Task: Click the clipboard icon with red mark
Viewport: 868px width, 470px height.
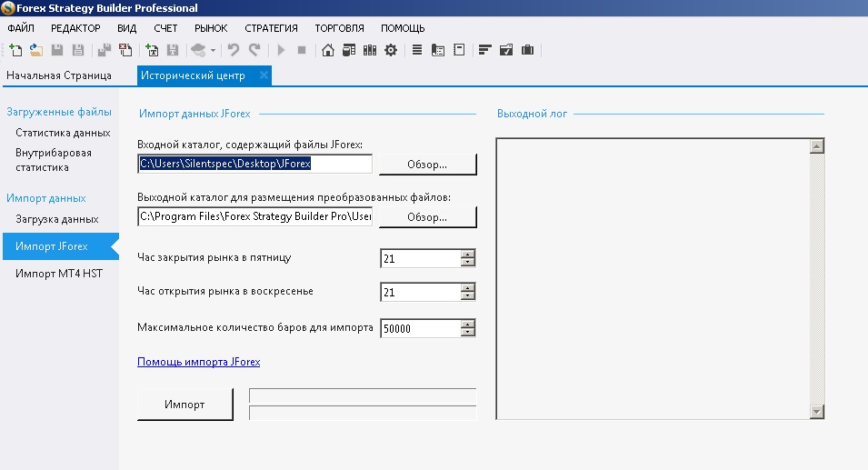Action: [125, 50]
